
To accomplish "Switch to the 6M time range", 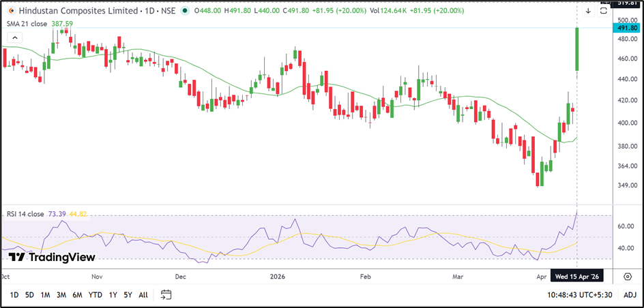I will tap(77, 295).
